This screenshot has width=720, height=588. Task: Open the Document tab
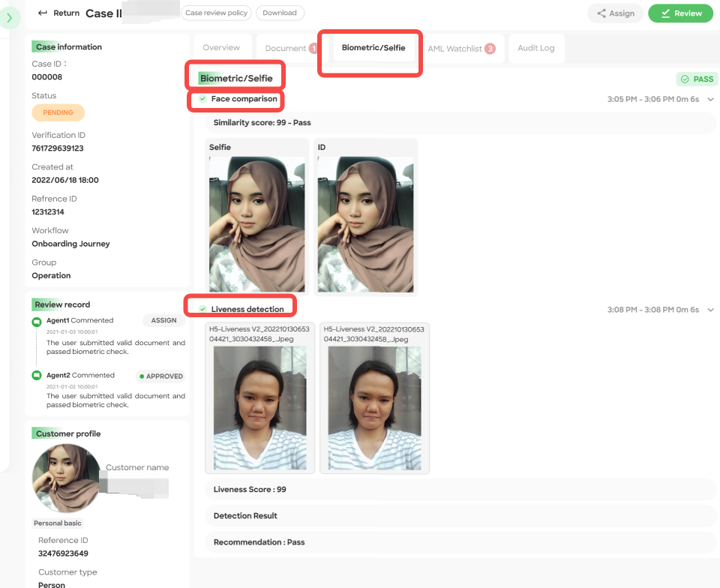pyautogui.click(x=285, y=48)
